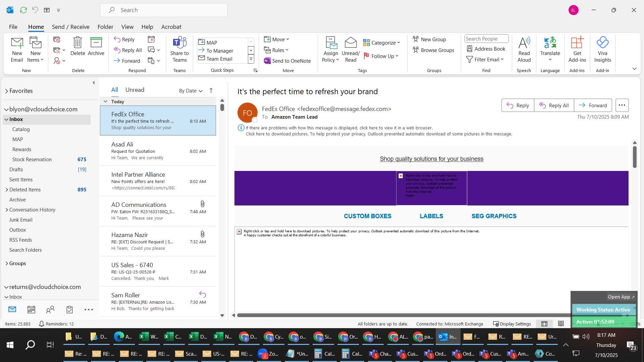Open the By Date sort dropdown

pyautogui.click(x=191, y=90)
